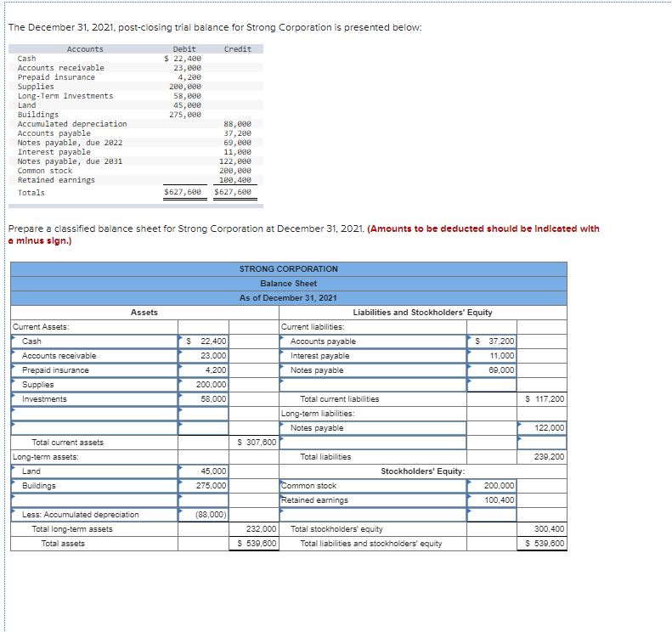Select Accounts payable field under Current liabilities
This screenshot has height=632, width=672.
pos(373,341)
